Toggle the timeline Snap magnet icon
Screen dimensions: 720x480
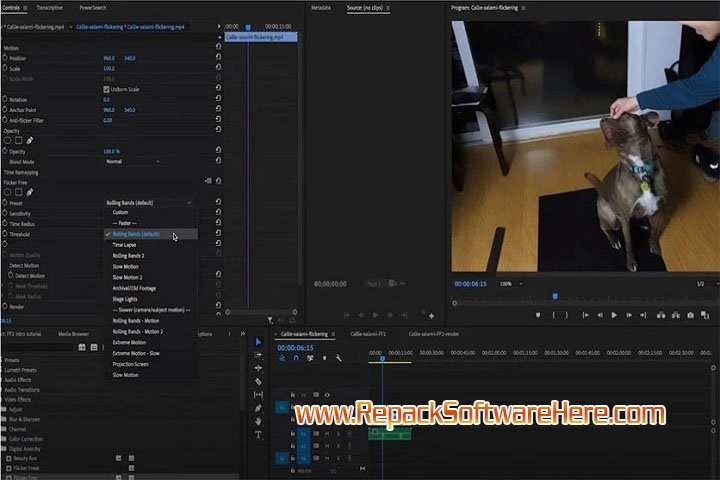(296, 358)
